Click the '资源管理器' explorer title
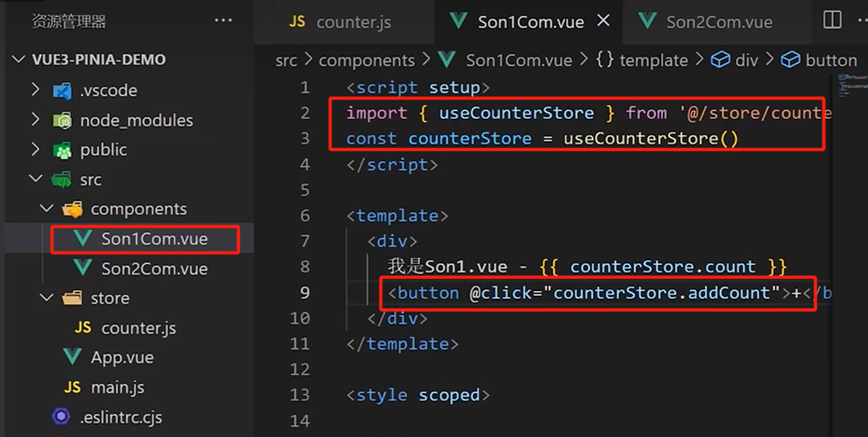Image resolution: width=868 pixels, height=437 pixels. [x=69, y=22]
